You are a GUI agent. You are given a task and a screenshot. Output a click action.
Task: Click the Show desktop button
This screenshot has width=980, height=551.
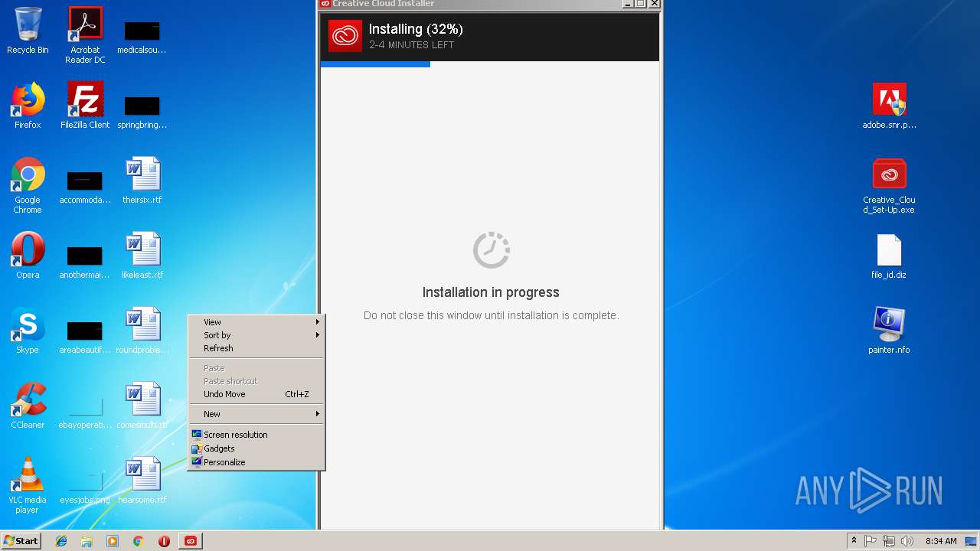tap(972, 541)
